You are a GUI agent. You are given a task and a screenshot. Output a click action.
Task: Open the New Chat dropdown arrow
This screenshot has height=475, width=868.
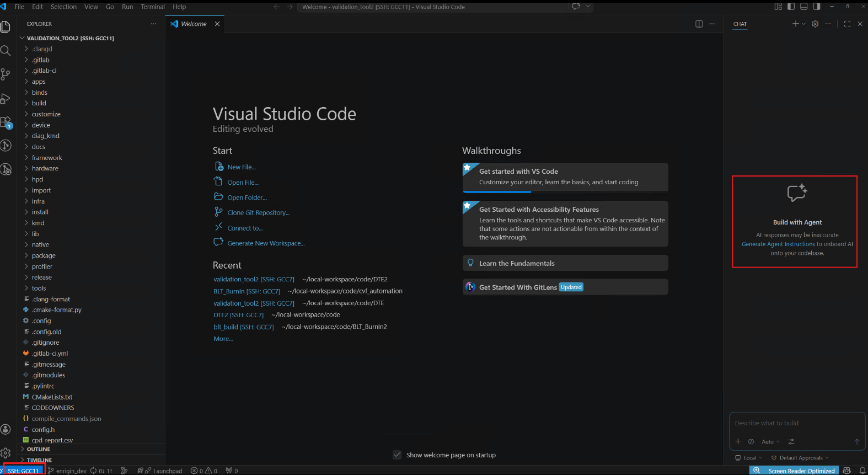click(x=803, y=24)
